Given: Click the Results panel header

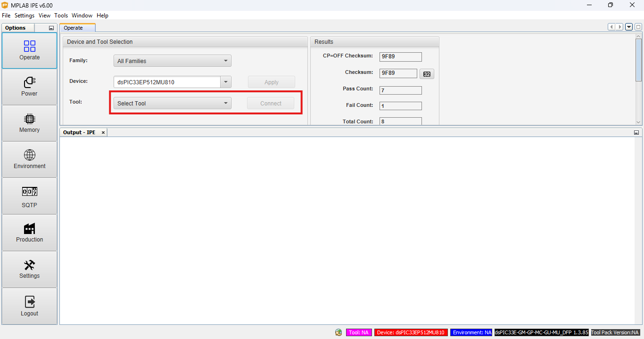Looking at the screenshot, I should [x=375, y=42].
